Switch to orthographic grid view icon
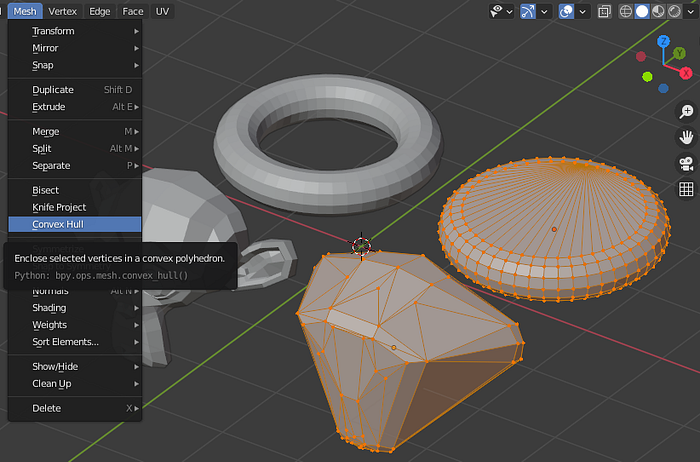 coord(686,189)
